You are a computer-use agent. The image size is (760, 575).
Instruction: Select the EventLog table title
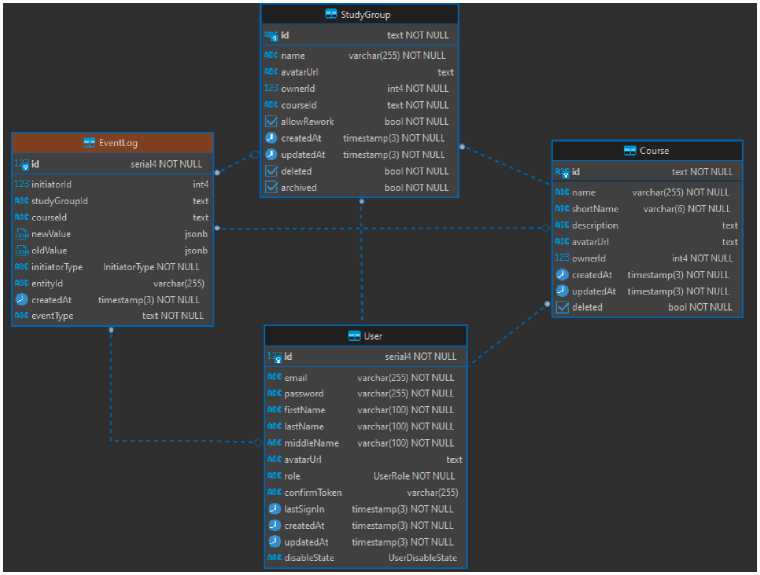118,143
